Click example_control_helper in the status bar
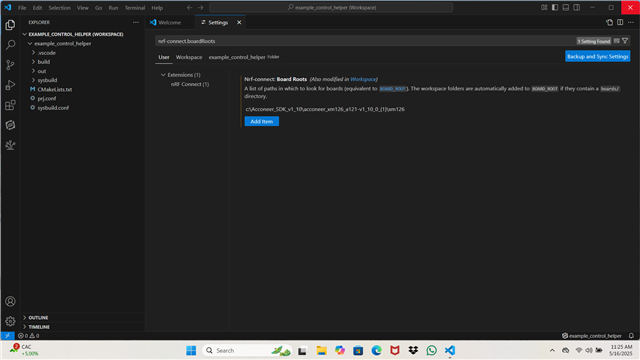Image resolution: width=640 pixels, height=360 pixels. click(x=591, y=336)
